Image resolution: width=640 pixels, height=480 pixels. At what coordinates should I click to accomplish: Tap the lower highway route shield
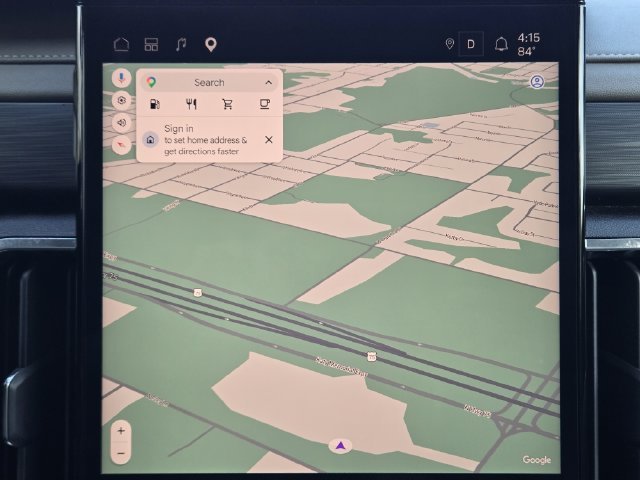(371, 356)
